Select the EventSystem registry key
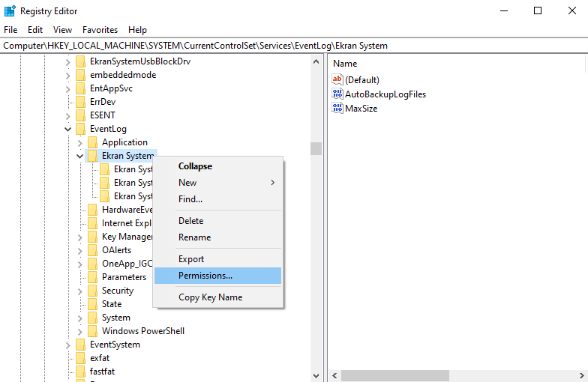Image resolution: width=588 pixels, height=382 pixels. click(115, 345)
